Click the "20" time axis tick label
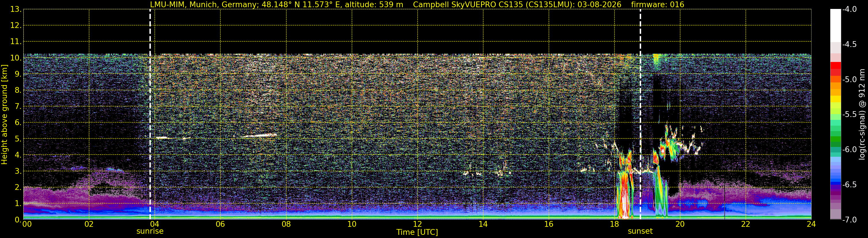 pos(680,224)
